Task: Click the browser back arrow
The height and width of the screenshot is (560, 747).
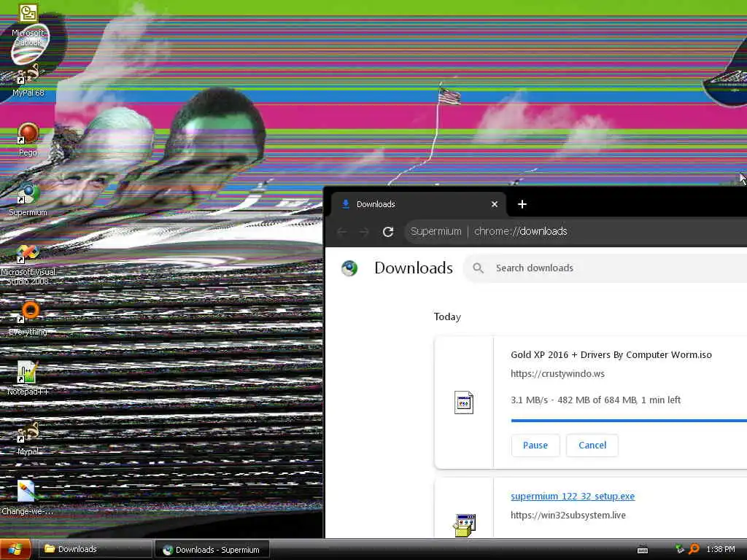Action: pyautogui.click(x=341, y=231)
